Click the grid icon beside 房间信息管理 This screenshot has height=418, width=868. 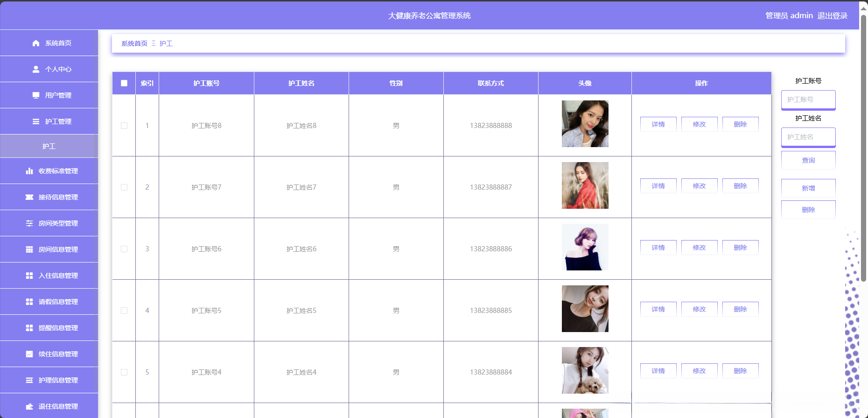click(29, 249)
